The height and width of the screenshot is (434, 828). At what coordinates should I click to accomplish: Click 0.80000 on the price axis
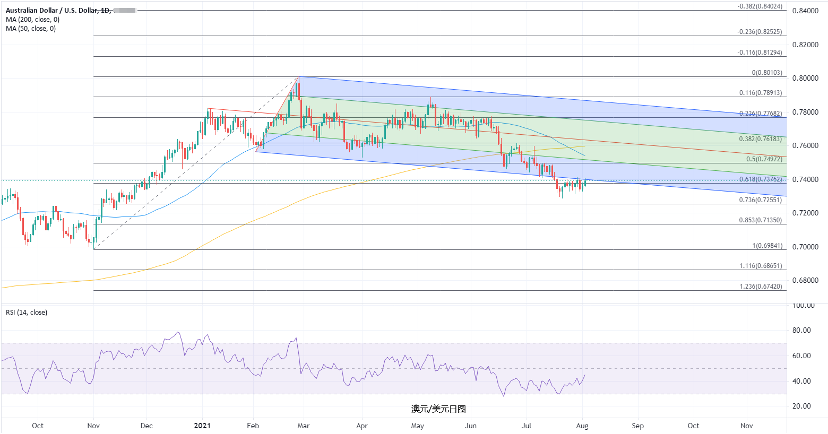point(805,78)
